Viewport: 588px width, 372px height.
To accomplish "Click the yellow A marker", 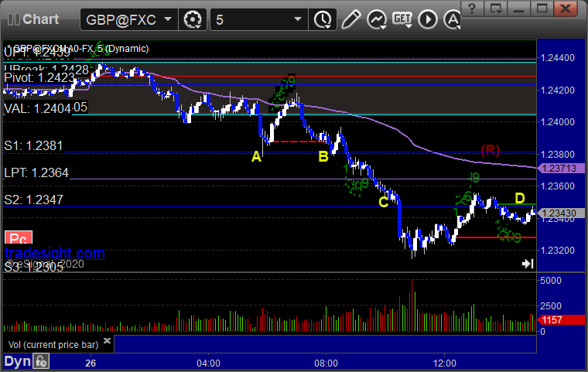I will coord(256,157).
